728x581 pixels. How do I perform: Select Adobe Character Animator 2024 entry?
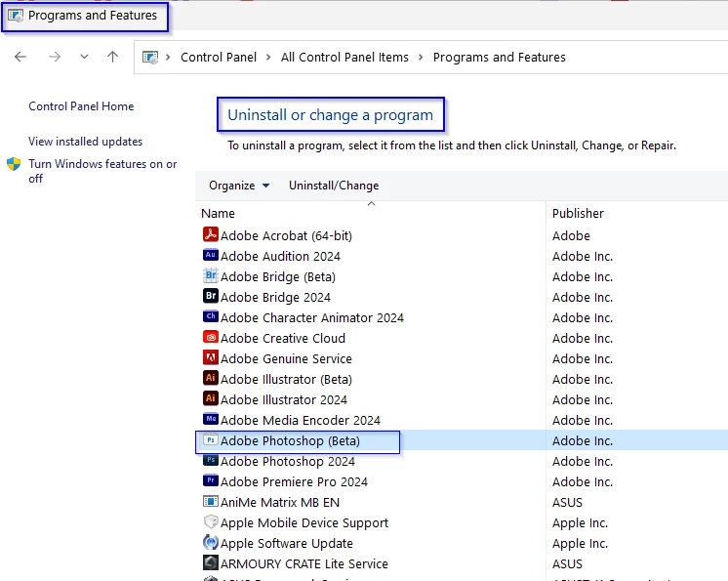312,317
